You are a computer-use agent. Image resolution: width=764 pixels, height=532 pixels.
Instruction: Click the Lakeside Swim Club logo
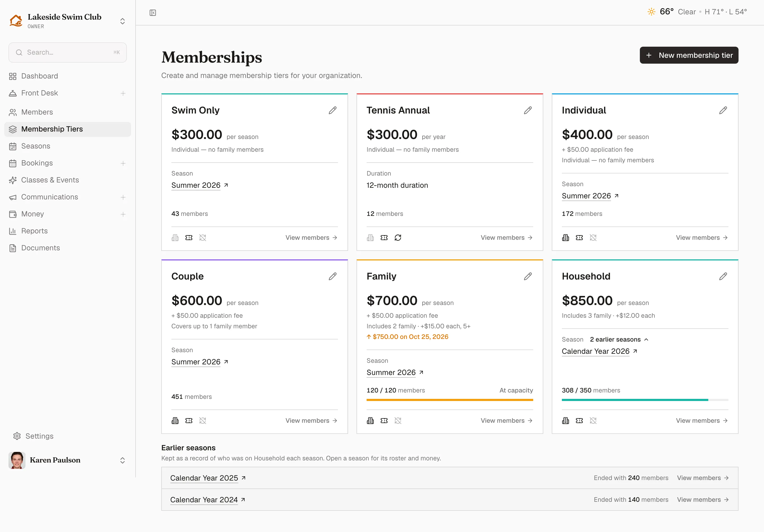(x=16, y=21)
